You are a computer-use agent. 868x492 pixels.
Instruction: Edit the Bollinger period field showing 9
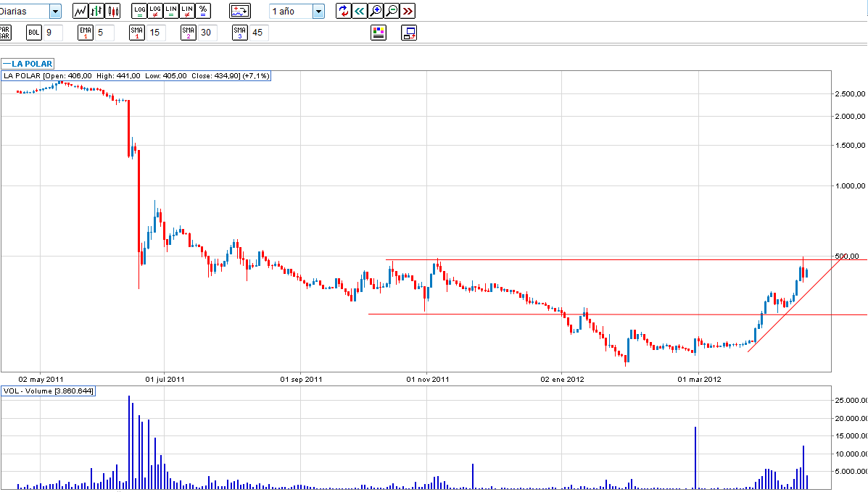52,33
